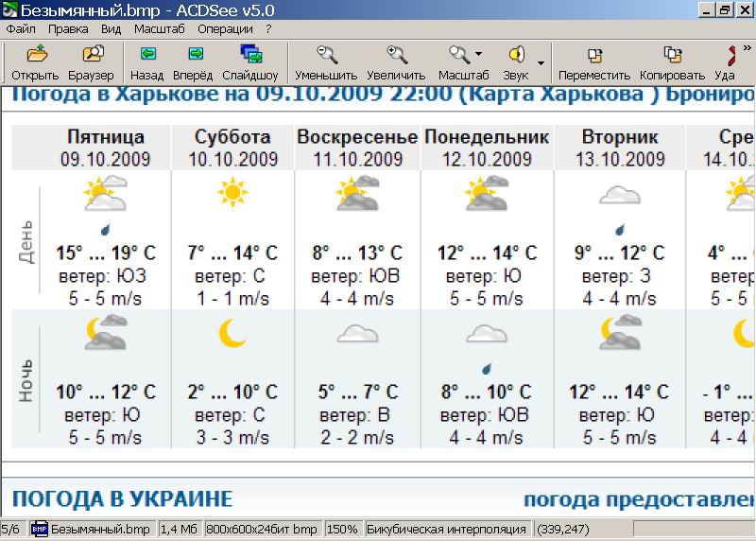Click the Переместить (Move) toolbar icon
This screenshot has width=756, height=541.
(594, 62)
